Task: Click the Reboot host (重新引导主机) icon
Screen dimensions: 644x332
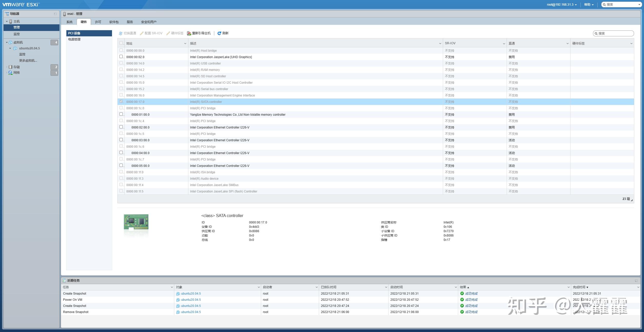Action: pos(189,33)
